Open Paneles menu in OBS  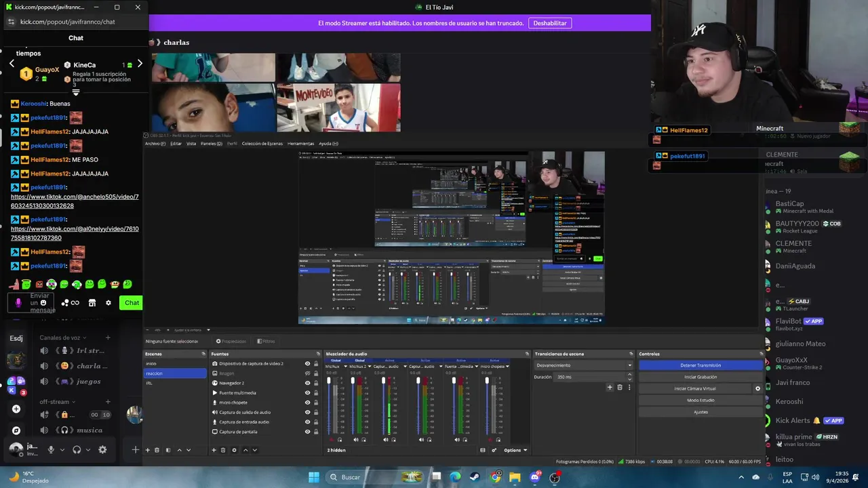coord(211,144)
